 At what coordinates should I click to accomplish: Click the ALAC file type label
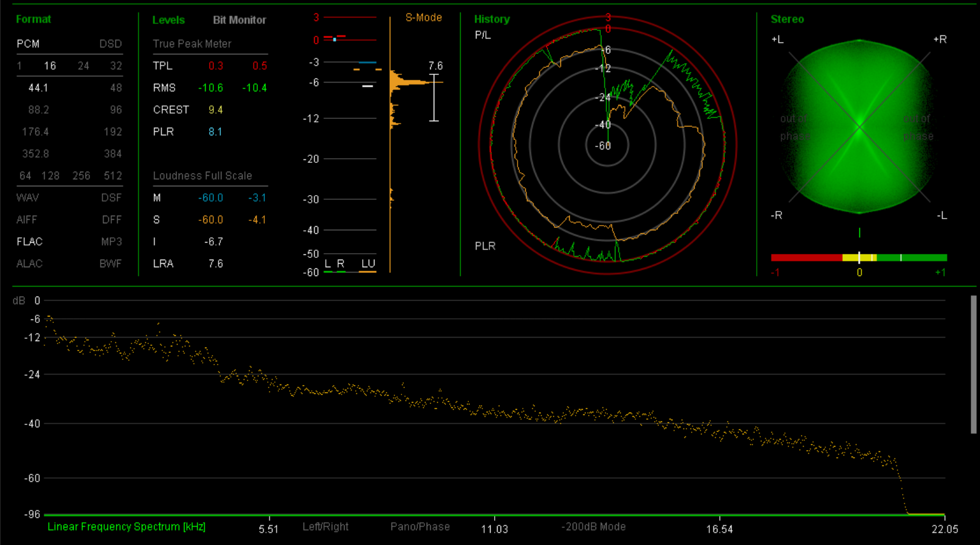pyautogui.click(x=30, y=264)
